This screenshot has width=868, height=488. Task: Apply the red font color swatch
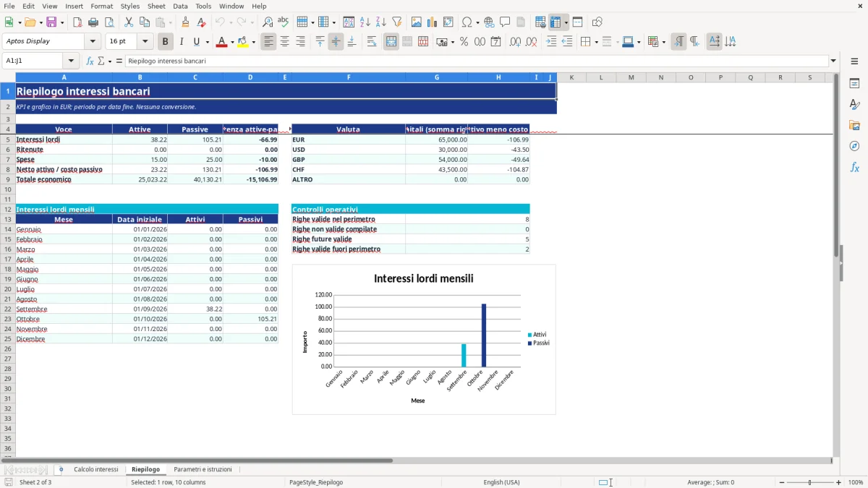(x=221, y=42)
